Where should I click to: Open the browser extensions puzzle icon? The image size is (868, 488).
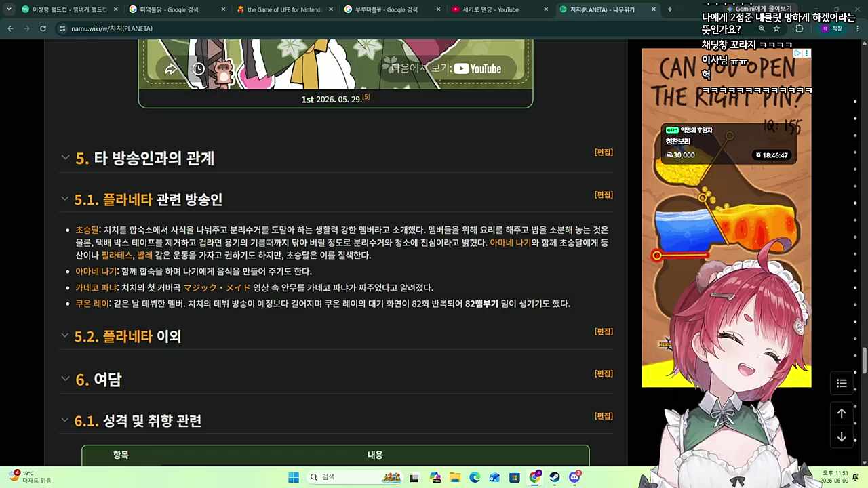coord(800,28)
